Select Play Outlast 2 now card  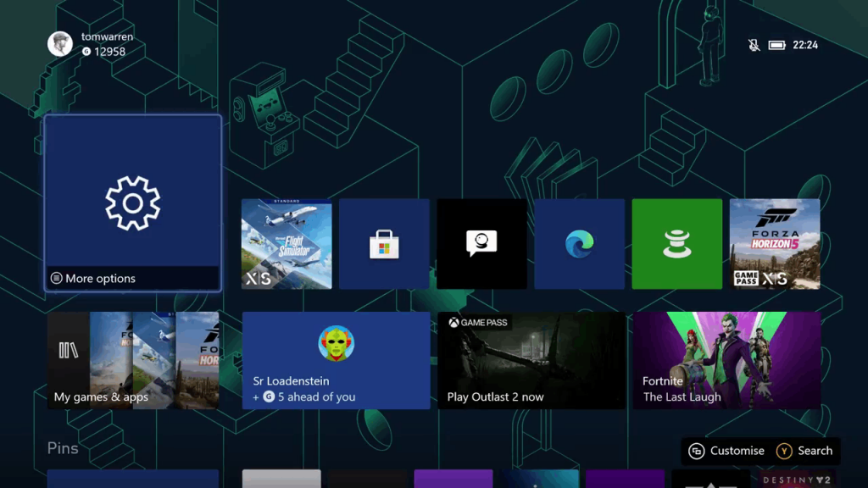(531, 361)
